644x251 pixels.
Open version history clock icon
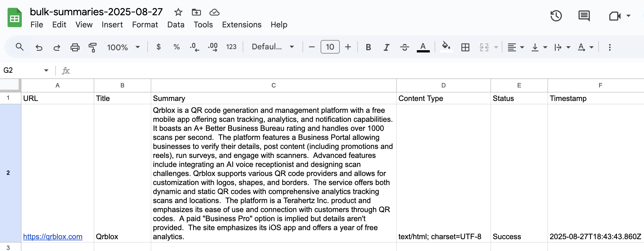(556, 16)
